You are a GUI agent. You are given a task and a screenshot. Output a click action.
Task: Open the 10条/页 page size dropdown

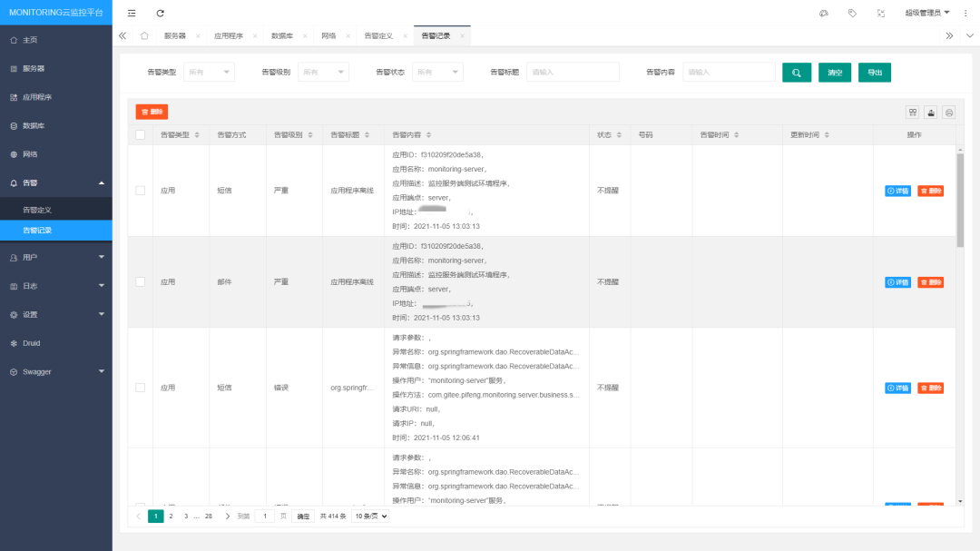[x=370, y=517]
